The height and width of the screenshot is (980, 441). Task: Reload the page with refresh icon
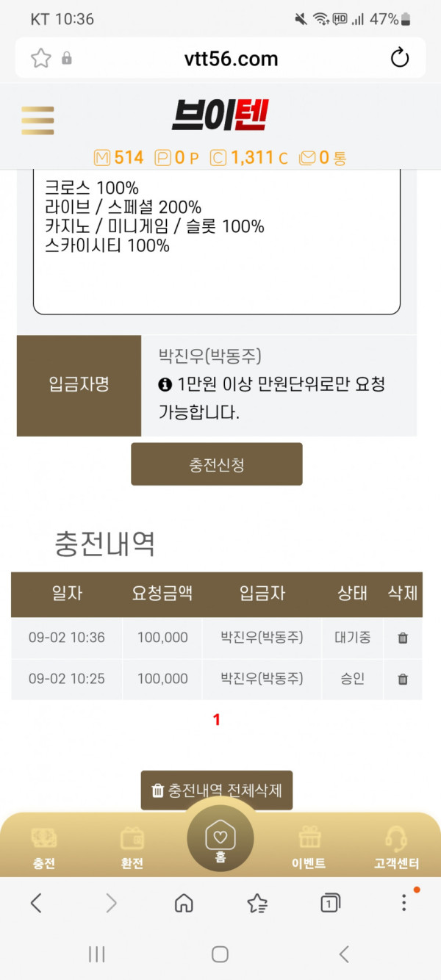[x=400, y=58]
